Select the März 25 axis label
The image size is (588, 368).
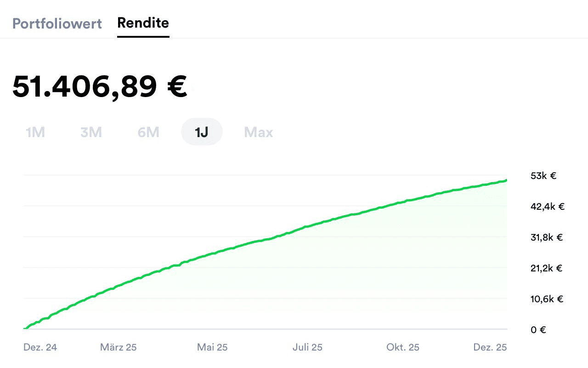(x=118, y=347)
